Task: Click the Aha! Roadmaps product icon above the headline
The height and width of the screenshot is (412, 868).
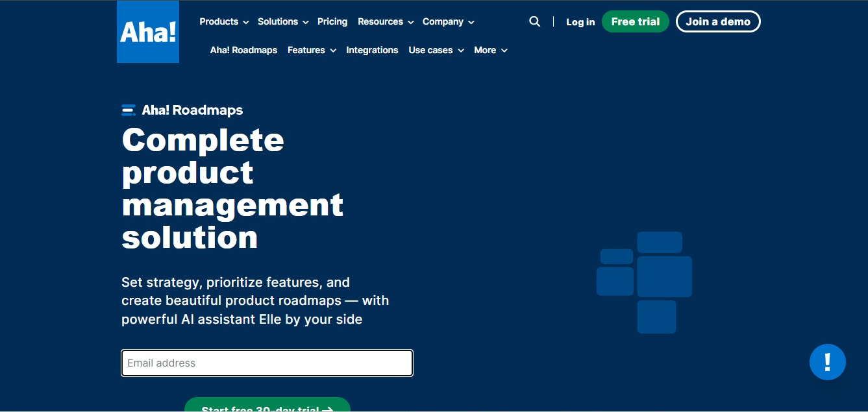Action: pyautogui.click(x=129, y=110)
